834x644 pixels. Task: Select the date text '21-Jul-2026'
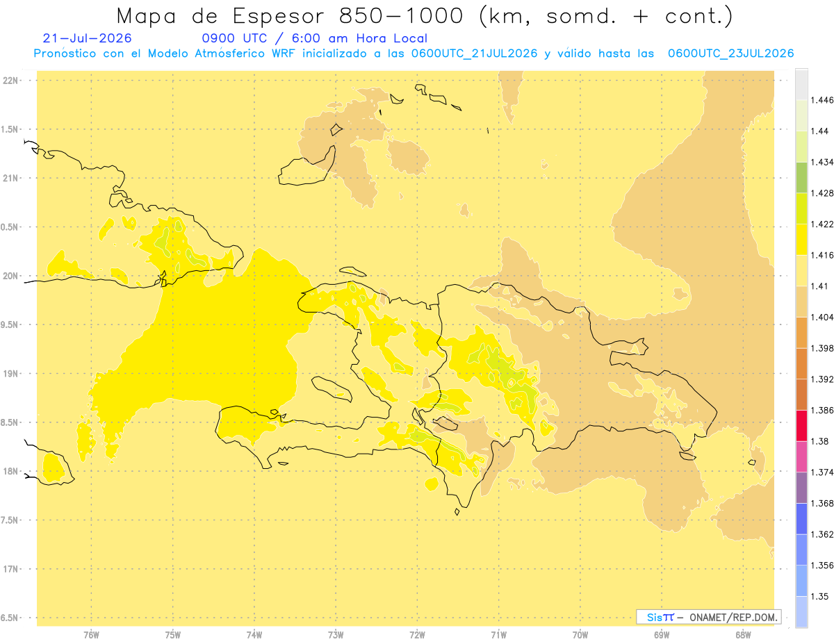click(87, 39)
